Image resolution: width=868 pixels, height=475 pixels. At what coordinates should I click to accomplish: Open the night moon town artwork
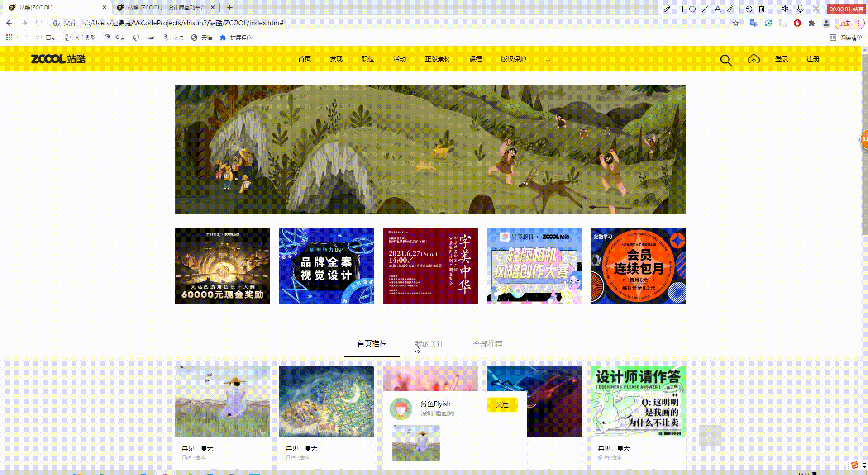coord(326,401)
